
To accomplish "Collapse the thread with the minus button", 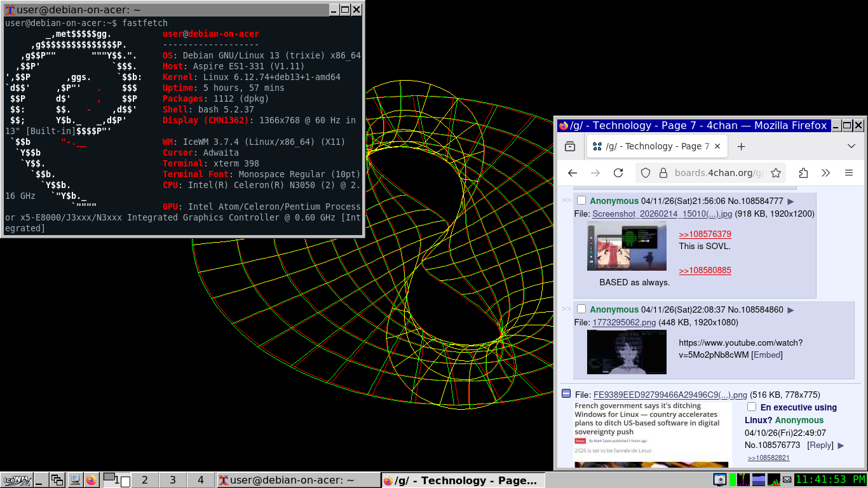I will [x=566, y=394].
